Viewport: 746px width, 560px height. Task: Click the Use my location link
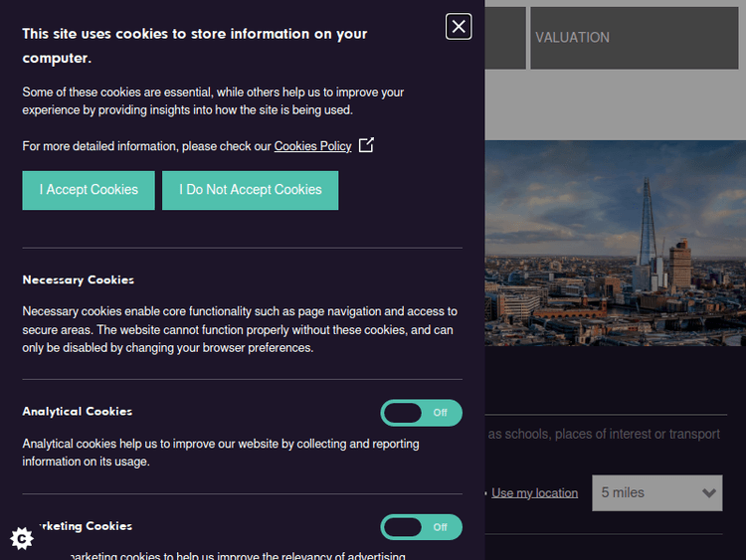pyautogui.click(x=534, y=493)
